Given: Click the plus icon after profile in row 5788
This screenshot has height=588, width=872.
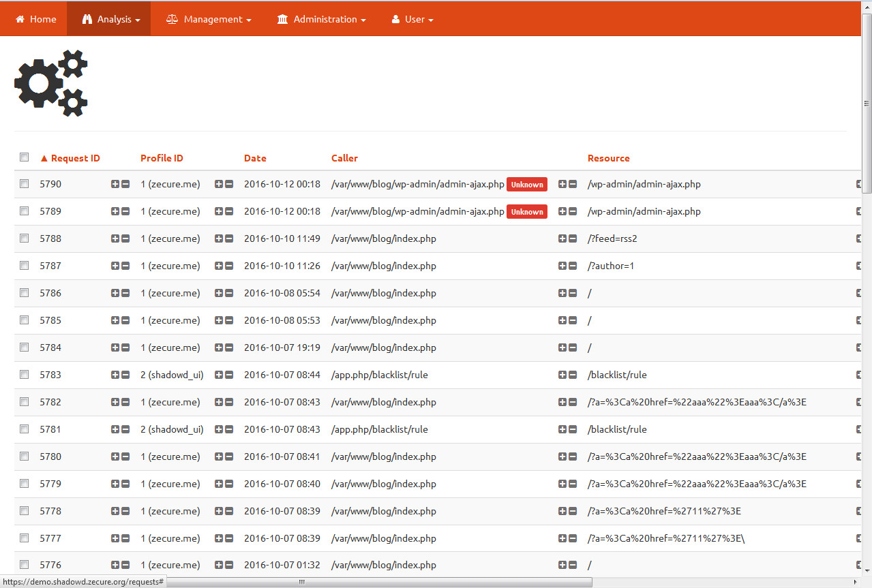Looking at the screenshot, I should [x=219, y=238].
